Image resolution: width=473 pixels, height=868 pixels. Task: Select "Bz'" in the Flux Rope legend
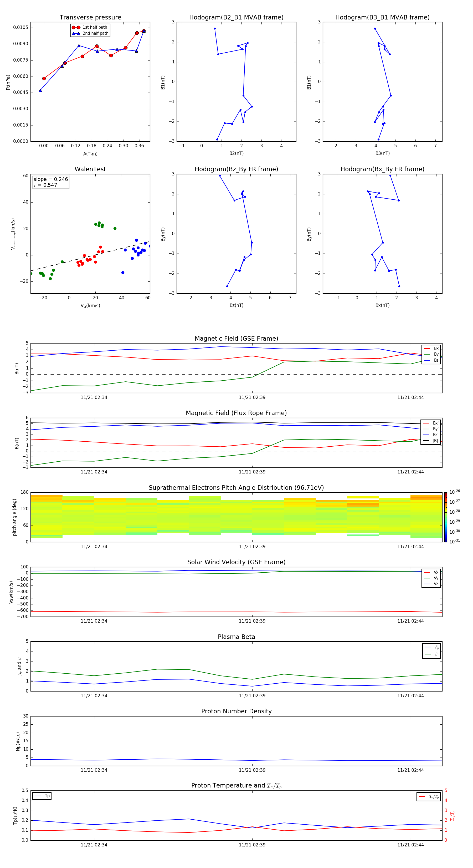431,435
